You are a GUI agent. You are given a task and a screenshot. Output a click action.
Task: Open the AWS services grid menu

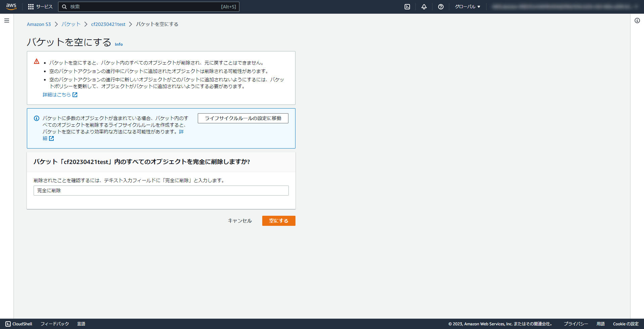(x=31, y=6)
